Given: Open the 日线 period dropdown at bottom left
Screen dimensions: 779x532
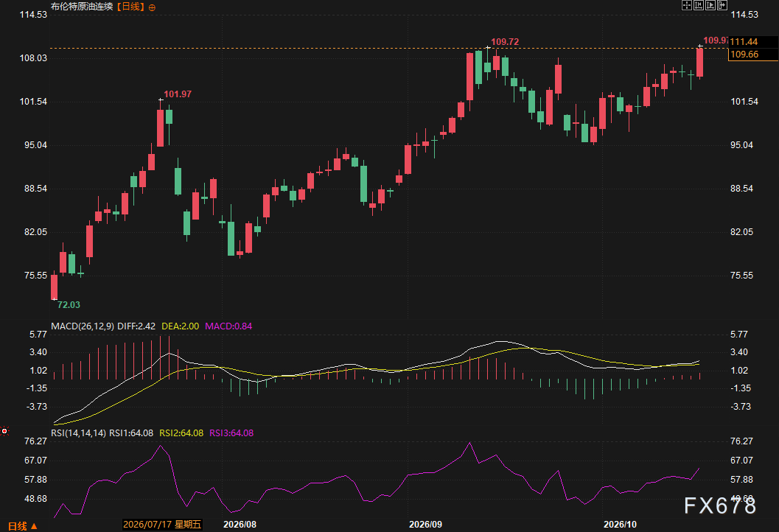Looking at the screenshot, I should tap(22, 525).
